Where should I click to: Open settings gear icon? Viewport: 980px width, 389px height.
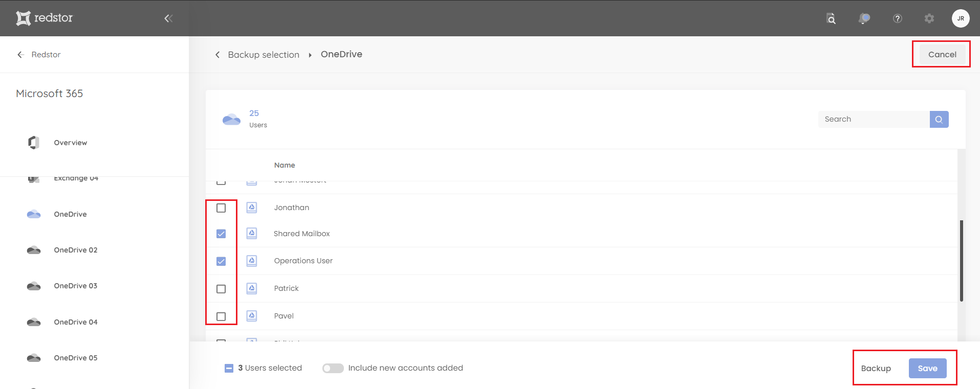pos(929,18)
